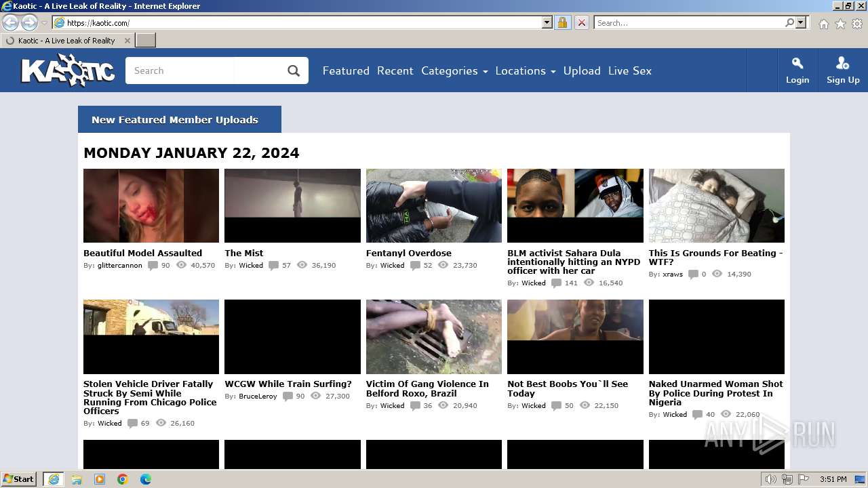Select the New Featured Member Uploads tab

point(180,119)
